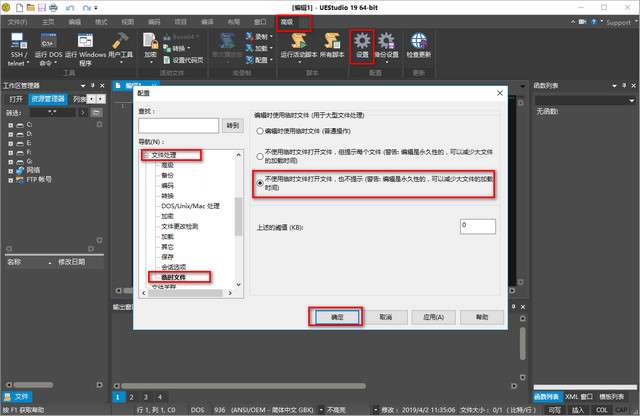Image resolution: width=640 pixels, height=416 pixels.
Task: Click the navigation tree horizontal scrollbar
Action: click(186, 293)
